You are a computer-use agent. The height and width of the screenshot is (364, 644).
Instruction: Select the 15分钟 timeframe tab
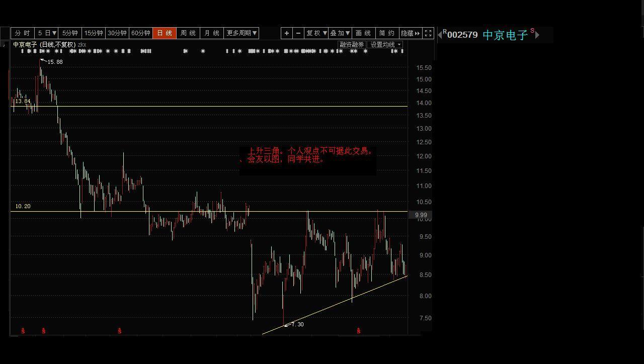tap(94, 33)
